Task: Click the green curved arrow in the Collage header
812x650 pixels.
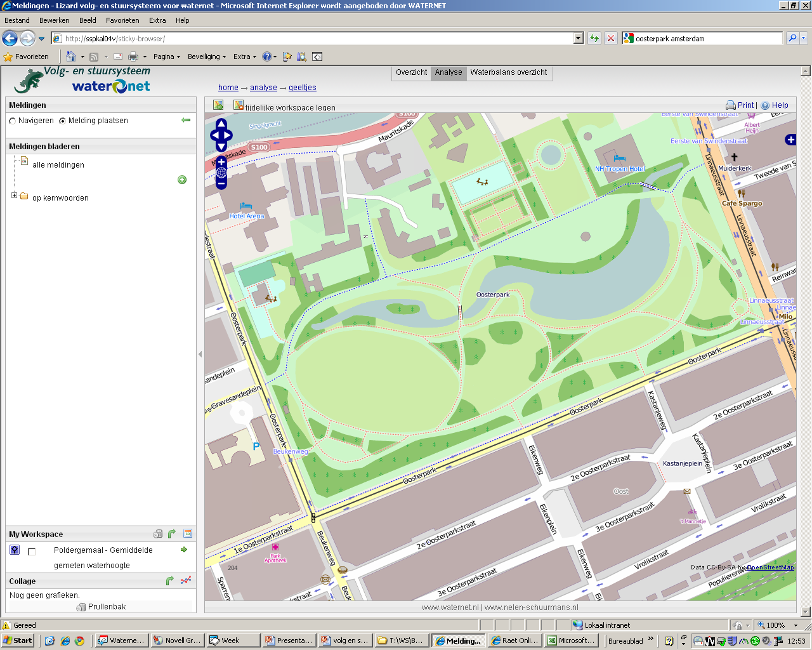Action: (x=169, y=581)
